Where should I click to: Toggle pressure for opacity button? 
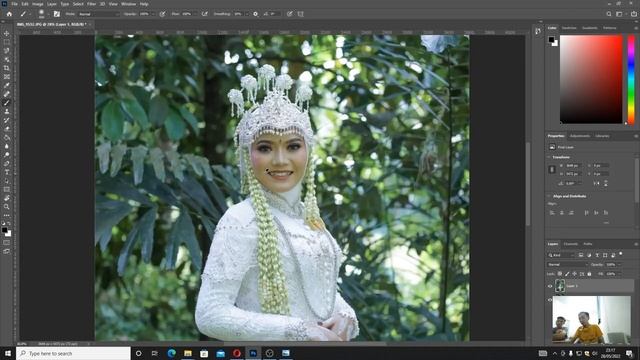[x=162, y=14]
